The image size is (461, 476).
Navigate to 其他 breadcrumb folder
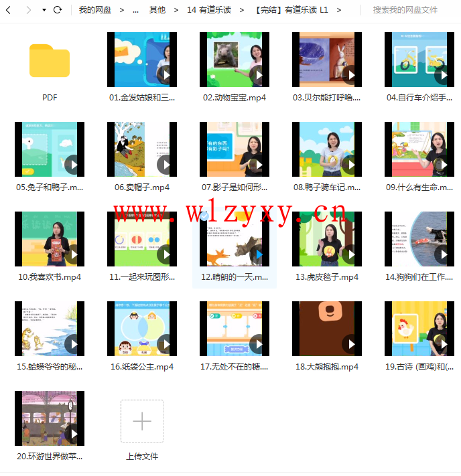coord(157,10)
